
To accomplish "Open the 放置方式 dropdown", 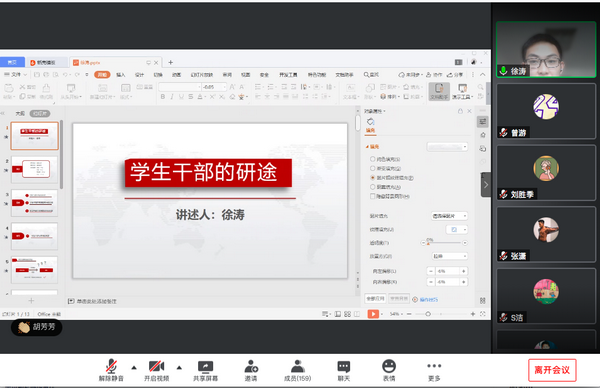I will (450, 256).
